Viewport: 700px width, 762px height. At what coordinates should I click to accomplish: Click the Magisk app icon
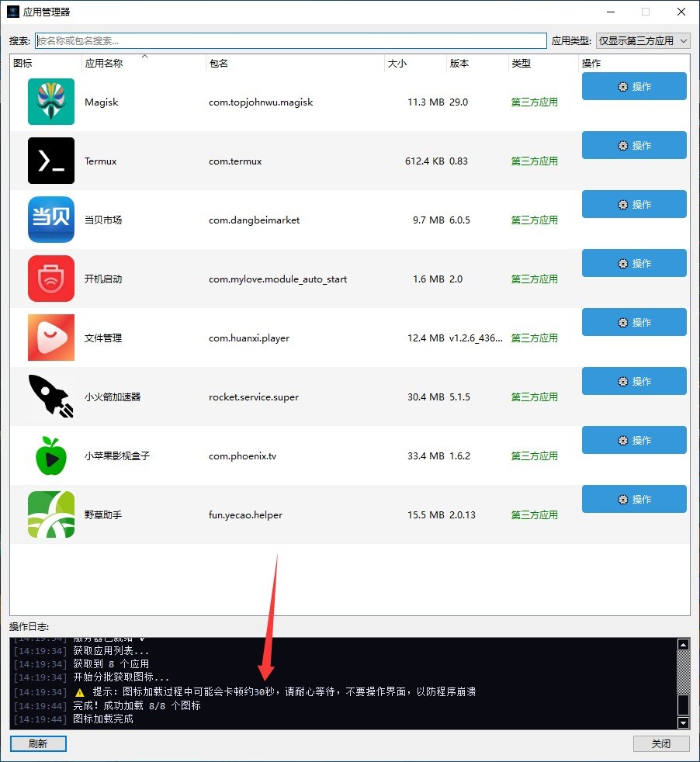[51, 102]
